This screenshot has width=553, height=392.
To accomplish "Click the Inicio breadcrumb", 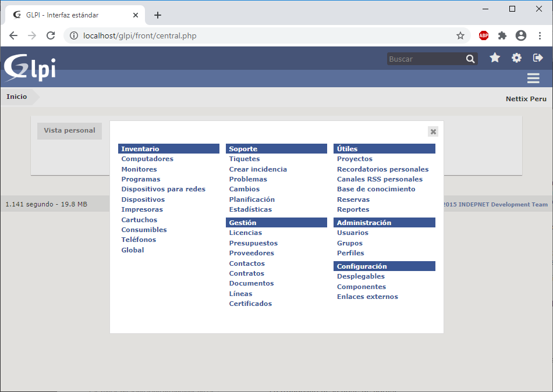I will click(17, 97).
